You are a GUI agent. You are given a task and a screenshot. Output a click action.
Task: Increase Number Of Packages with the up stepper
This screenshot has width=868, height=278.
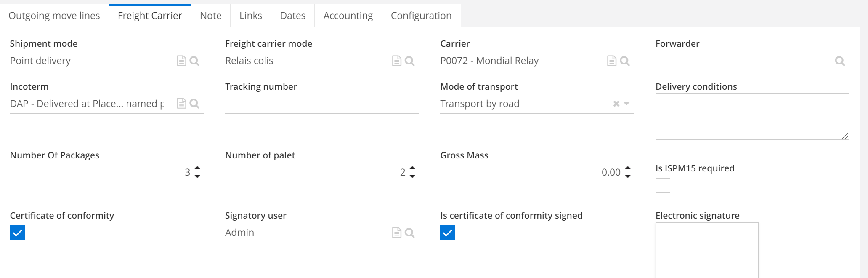point(197,168)
